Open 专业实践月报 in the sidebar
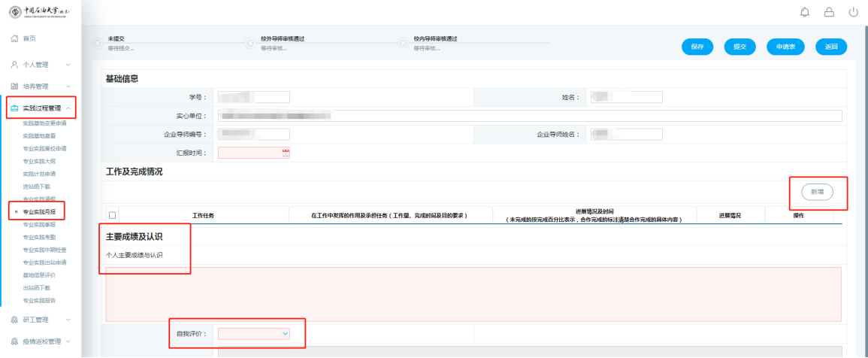This screenshot has height=358, width=868. point(39,212)
